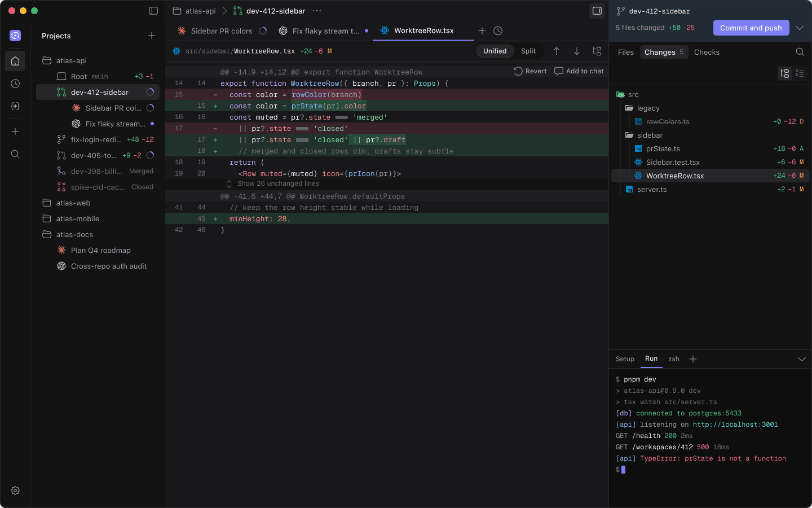Open the history clock icon in left rail
The image size is (812, 508).
[x=15, y=84]
